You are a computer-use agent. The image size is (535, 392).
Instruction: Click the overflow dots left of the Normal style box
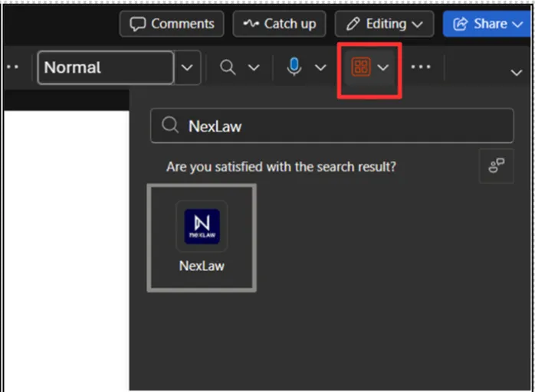tap(12, 67)
